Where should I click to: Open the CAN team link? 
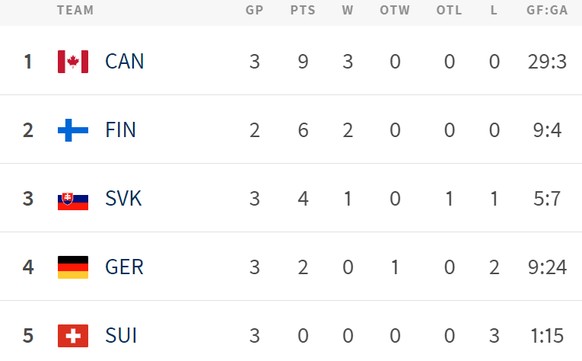(124, 61)
